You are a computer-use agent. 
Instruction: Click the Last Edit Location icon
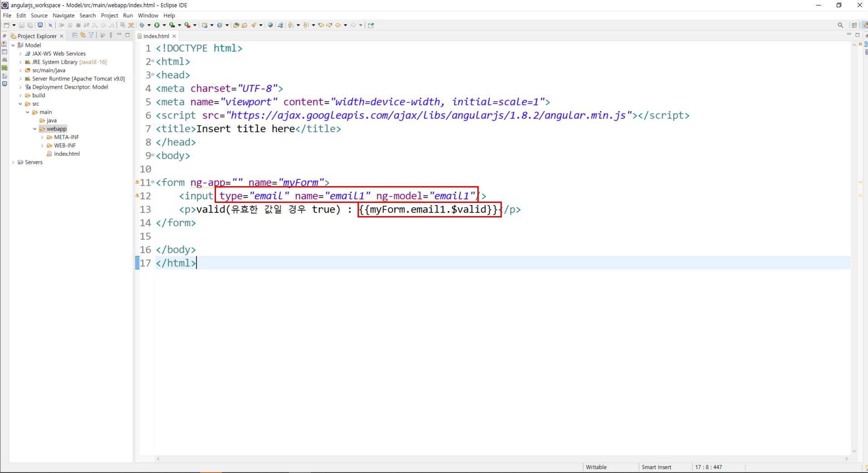[x=321, y=25]
